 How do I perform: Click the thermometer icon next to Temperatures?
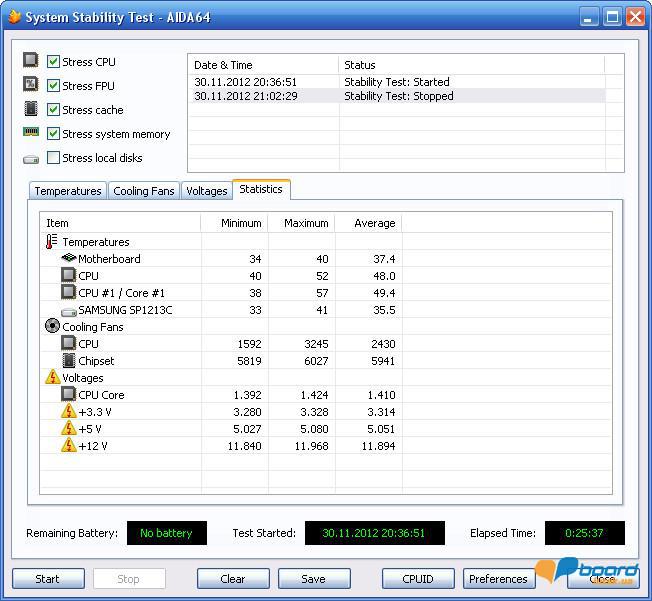coord(52,242)
